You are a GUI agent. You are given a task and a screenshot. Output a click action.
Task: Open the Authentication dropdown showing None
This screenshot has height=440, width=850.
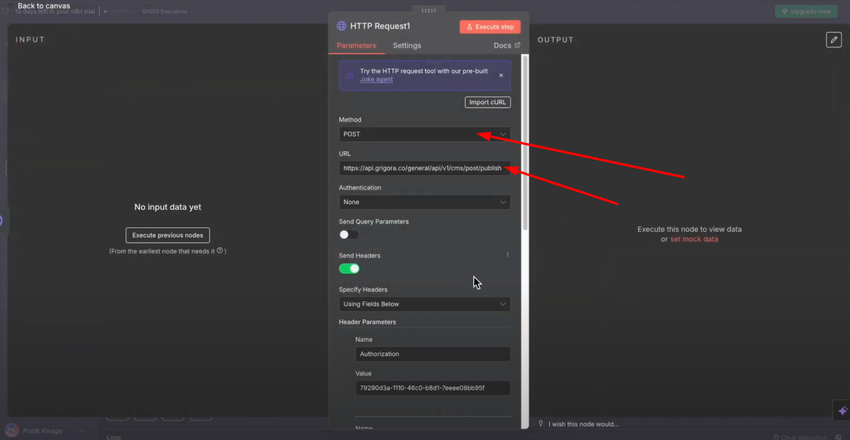click(424, 202)
